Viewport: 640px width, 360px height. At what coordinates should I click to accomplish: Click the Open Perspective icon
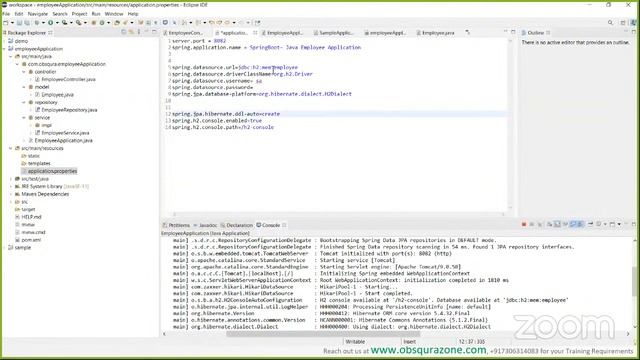[623, 23]
